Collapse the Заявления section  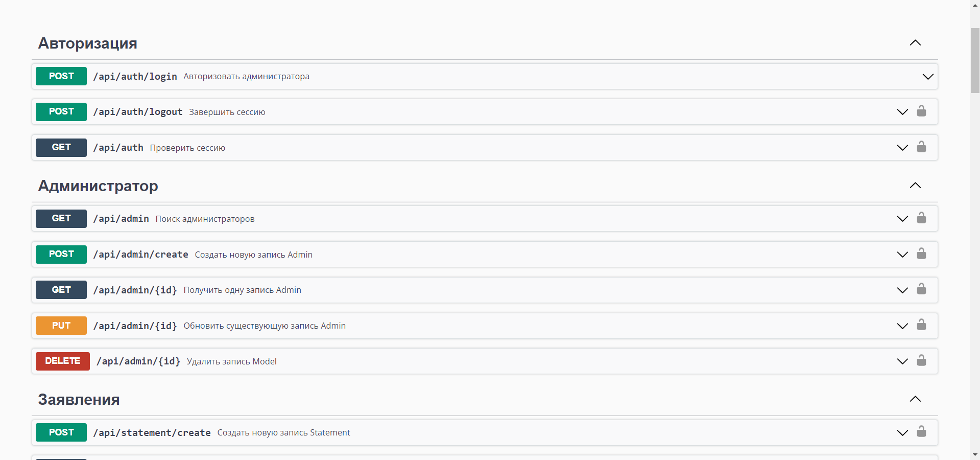[x=915, y=399]
